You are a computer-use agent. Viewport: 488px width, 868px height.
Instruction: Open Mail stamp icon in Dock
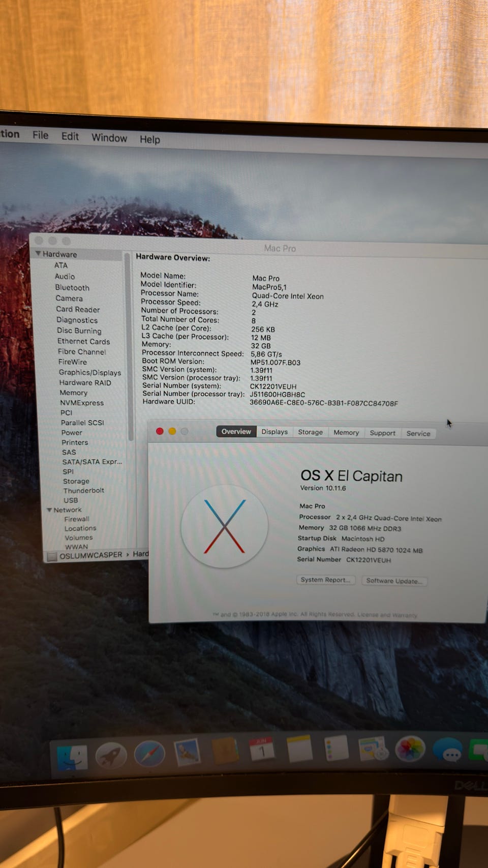click(187, 752)
